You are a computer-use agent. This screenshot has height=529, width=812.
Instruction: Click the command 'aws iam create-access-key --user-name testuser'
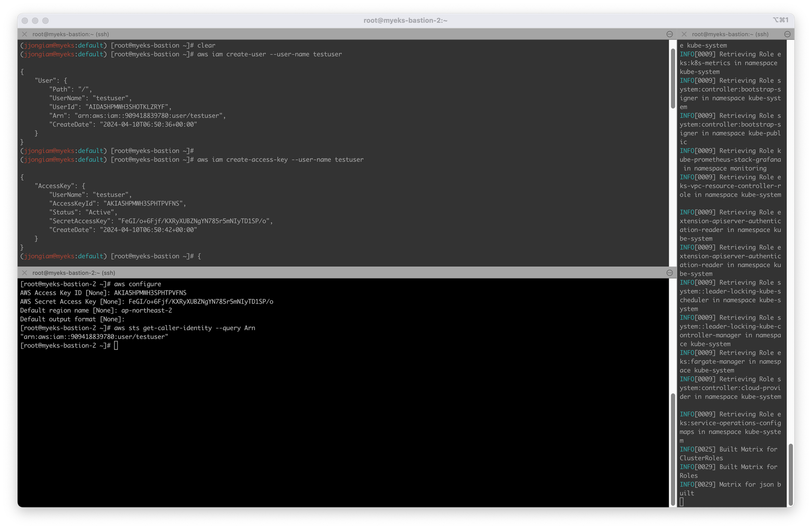(281, 160)
